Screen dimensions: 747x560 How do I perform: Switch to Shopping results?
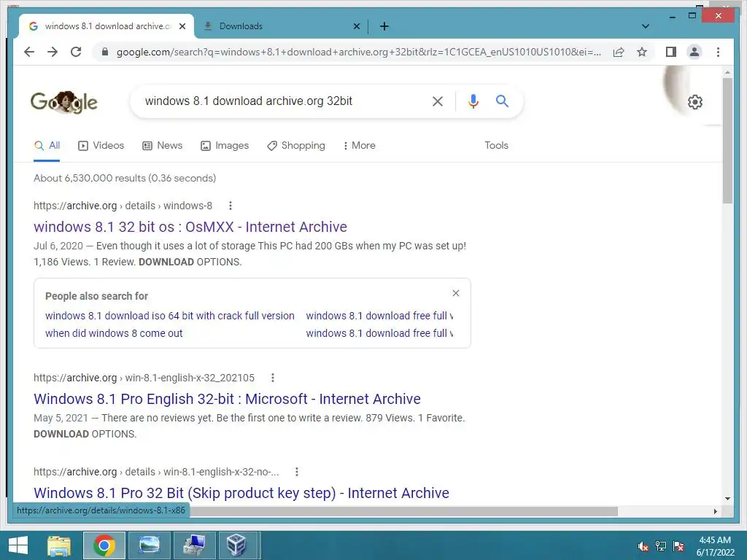296,146
